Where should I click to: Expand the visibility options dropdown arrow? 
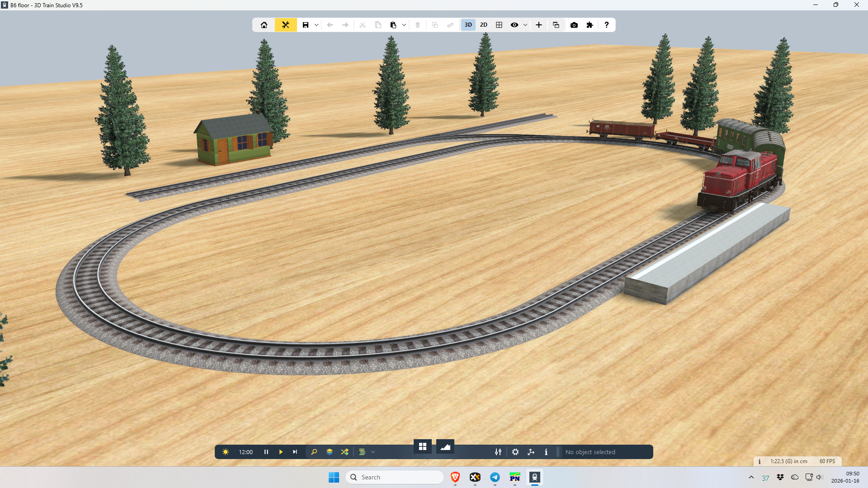525,25
